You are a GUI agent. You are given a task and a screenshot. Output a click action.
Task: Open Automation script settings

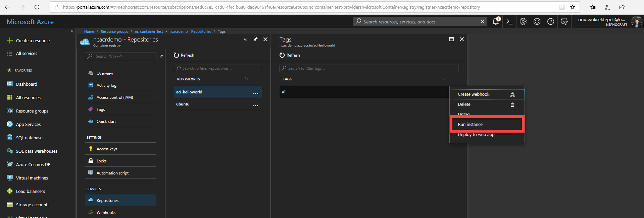click(120, 173)
